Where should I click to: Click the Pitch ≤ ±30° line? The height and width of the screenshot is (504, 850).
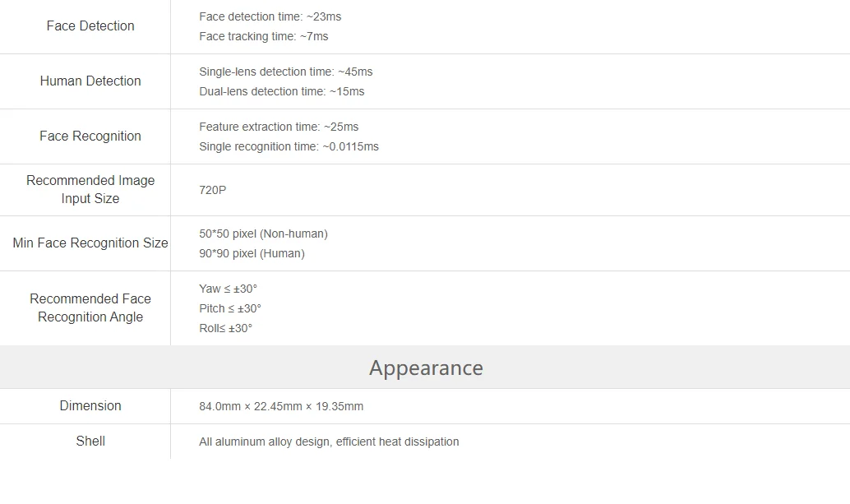230,308
